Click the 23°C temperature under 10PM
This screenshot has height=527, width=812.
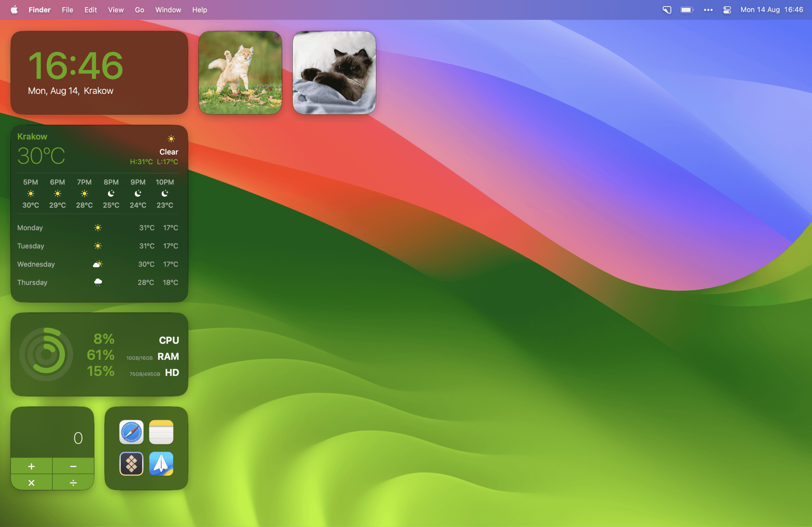pos(165,205)
